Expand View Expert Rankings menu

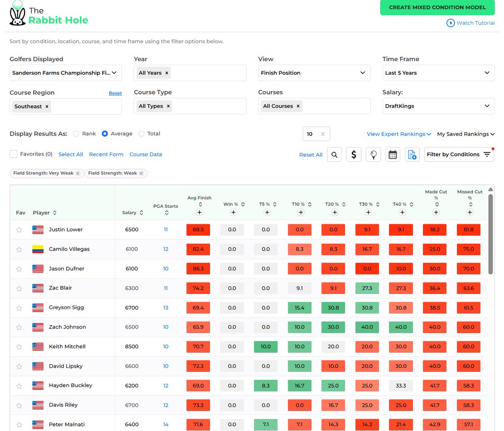pos(399,134)
